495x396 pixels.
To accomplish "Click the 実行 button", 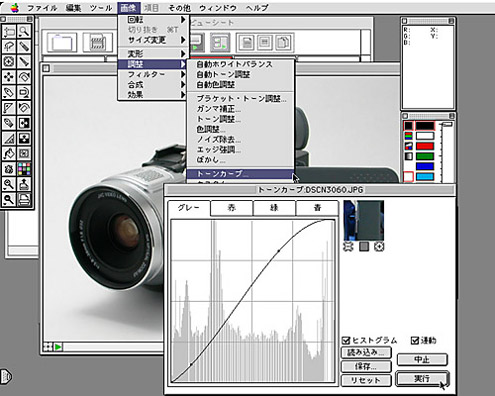I will (422, 379).
